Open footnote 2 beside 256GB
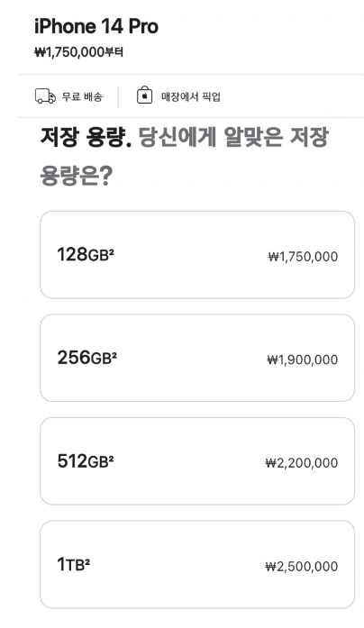Viewport: 364px width, 628px height. click(x=114, y=354)
